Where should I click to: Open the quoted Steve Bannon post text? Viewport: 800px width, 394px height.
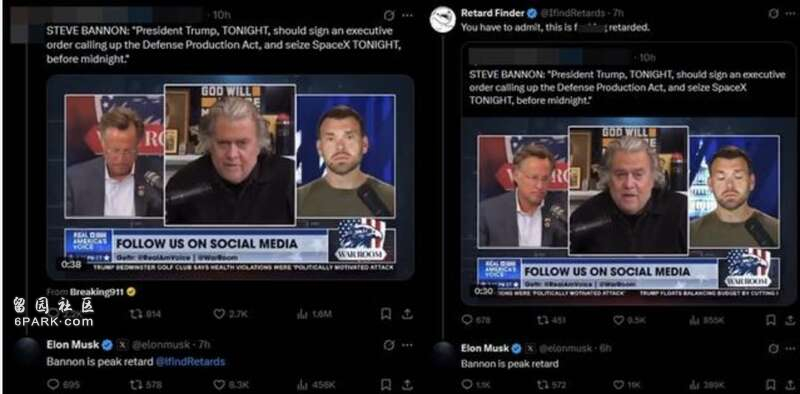pos(627,87)
